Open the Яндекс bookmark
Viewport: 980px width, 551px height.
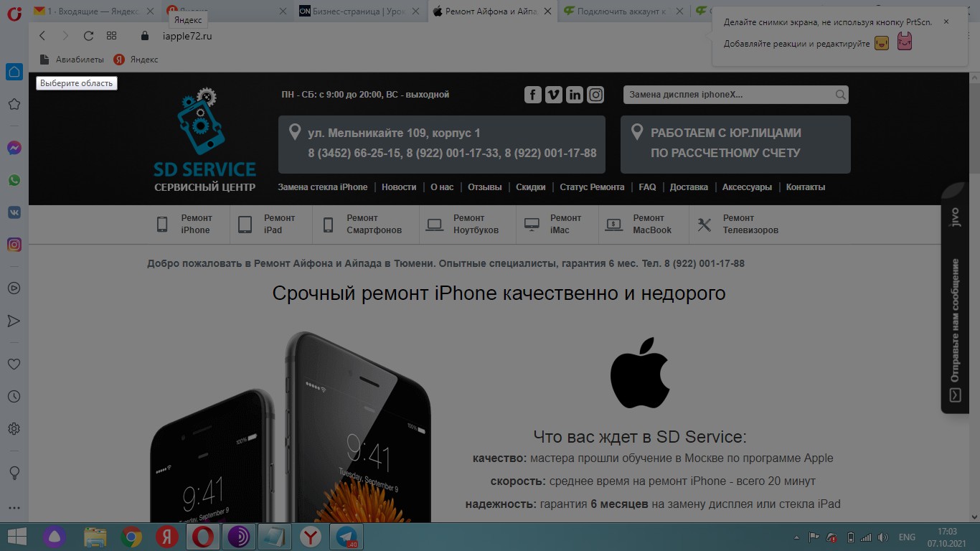(136, 60)
